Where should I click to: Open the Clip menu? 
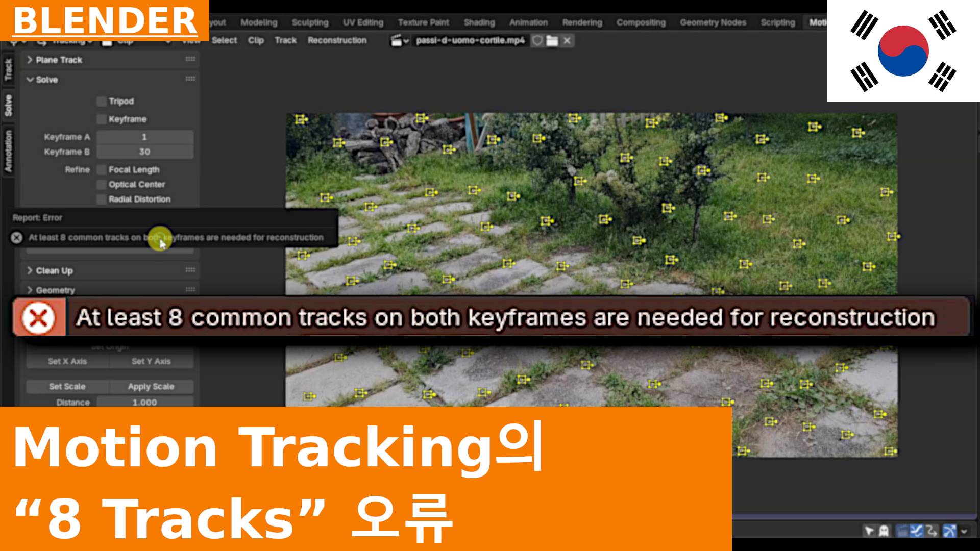point(256,40)
